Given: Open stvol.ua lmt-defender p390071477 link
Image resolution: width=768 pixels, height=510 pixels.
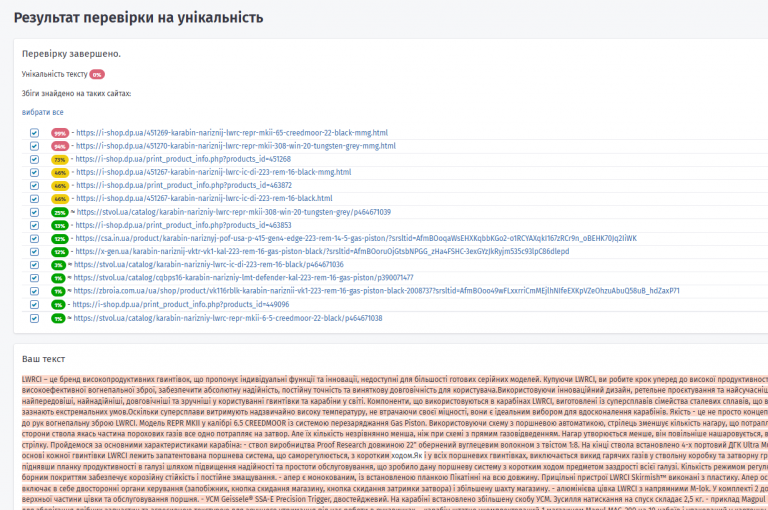Looking at the screenshot, I should (243, 277).
